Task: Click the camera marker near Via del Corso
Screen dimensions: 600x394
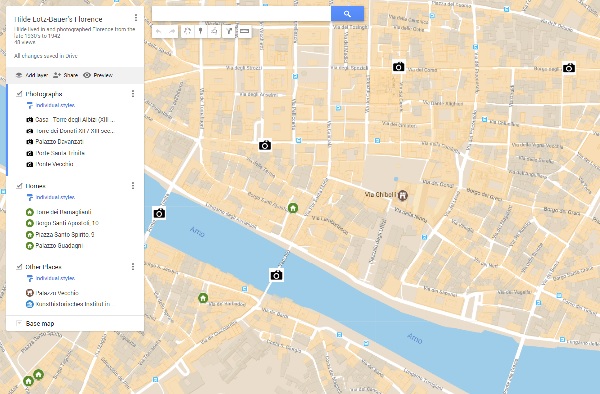Action: click(398, 67)
